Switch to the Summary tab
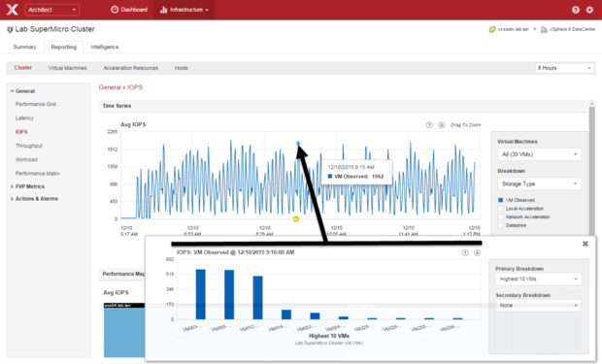 (25, 47)
